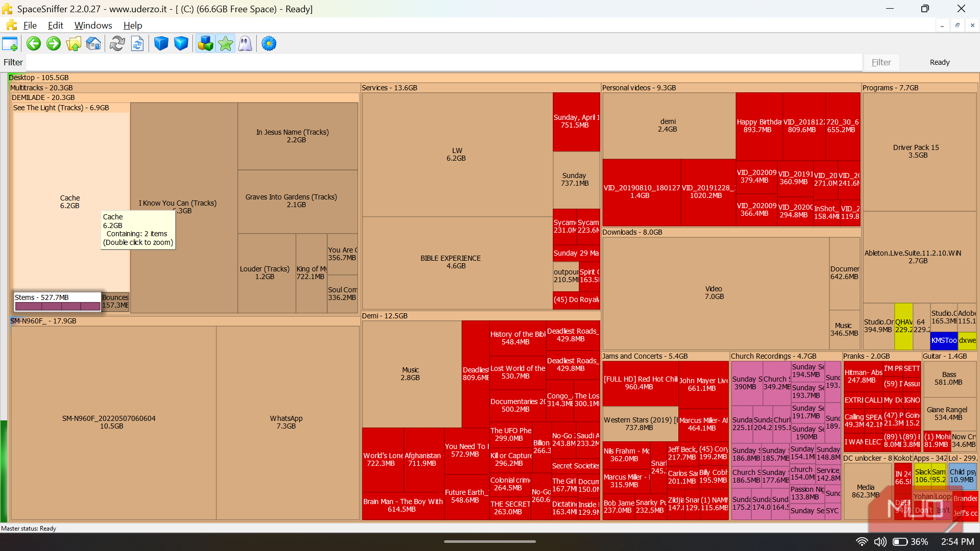The height and width of the screenshot is (551, 980).
Task: Open the Edit menu
Action: (x=56, y=26)
